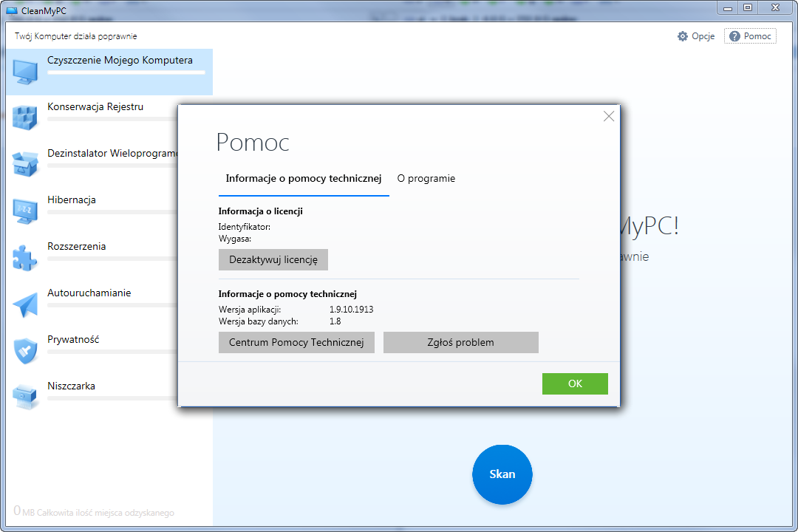
Task: Click the Opcje gear icon
Action: coord(683,36)
